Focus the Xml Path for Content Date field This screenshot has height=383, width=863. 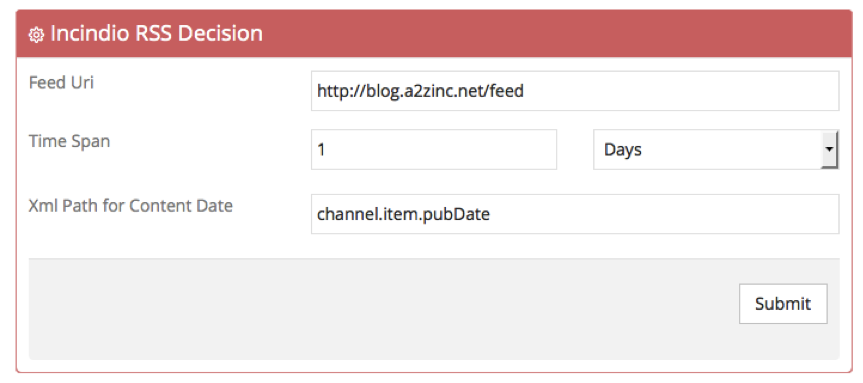pyautogui.click(x=575, y=214)
